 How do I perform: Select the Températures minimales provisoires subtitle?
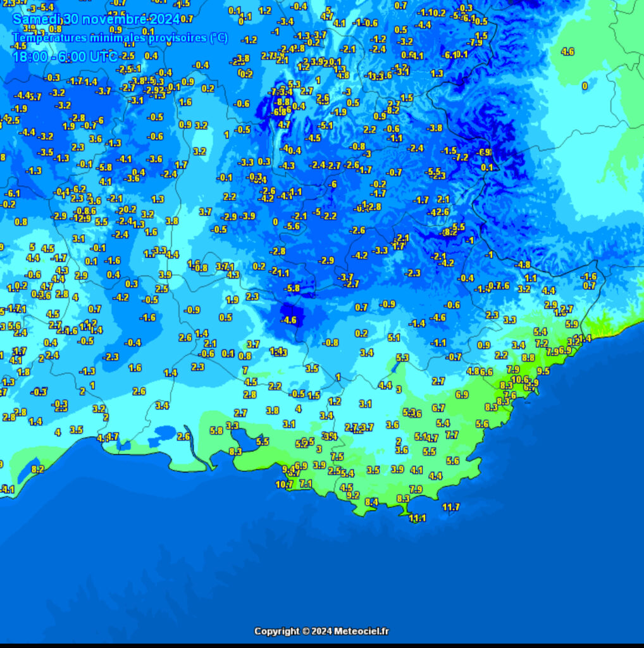(x=120, y=38)
